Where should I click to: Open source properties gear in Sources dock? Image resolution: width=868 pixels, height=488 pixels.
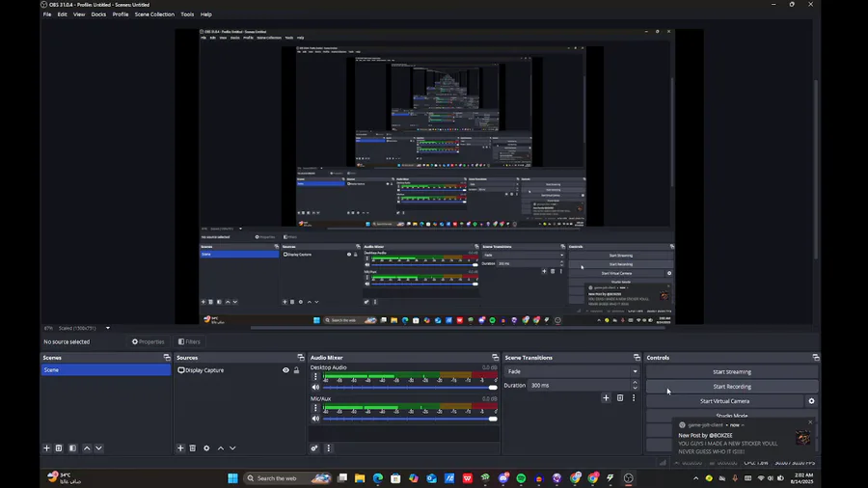tap(206, 448)
